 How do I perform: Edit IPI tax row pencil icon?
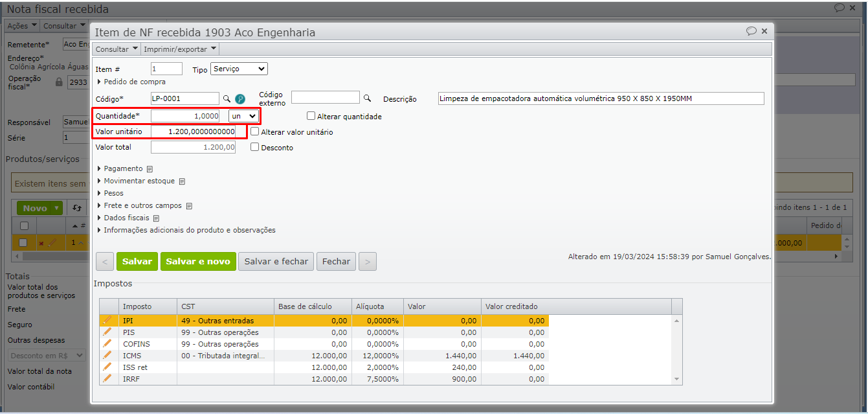pos(107,320)
